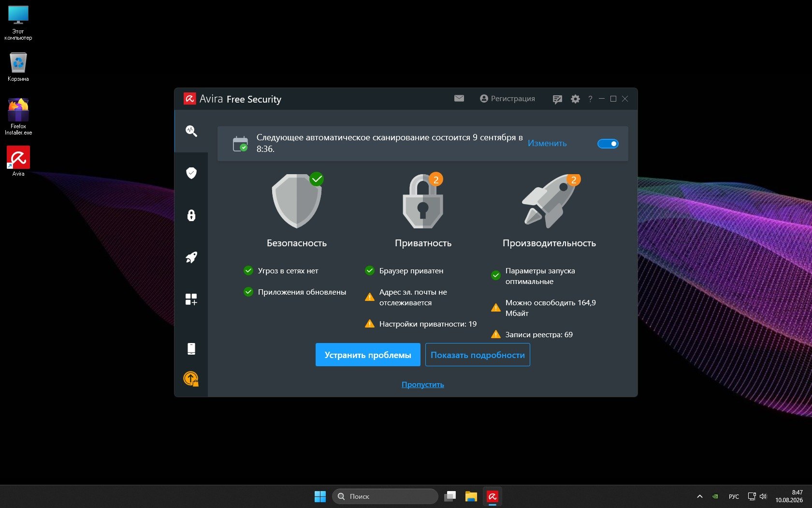Open Avira help question mark
812x508 pixels.
click(x=590, y=99)
